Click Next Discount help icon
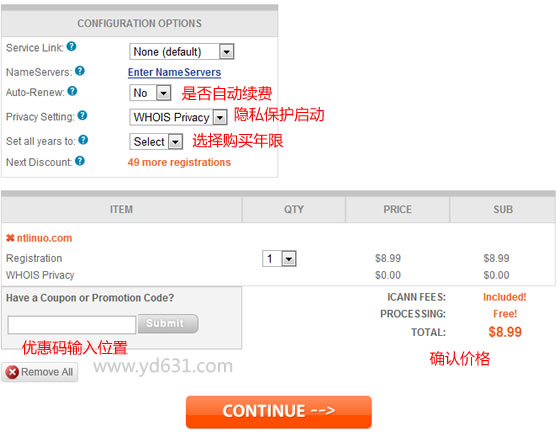560x432 pixels. click(x=80, y=161)
